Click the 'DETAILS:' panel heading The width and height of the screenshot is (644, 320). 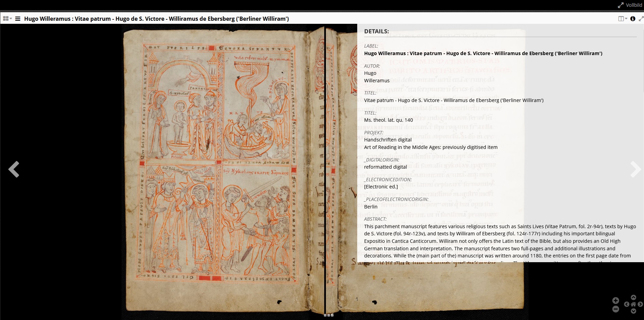[376, 31]
